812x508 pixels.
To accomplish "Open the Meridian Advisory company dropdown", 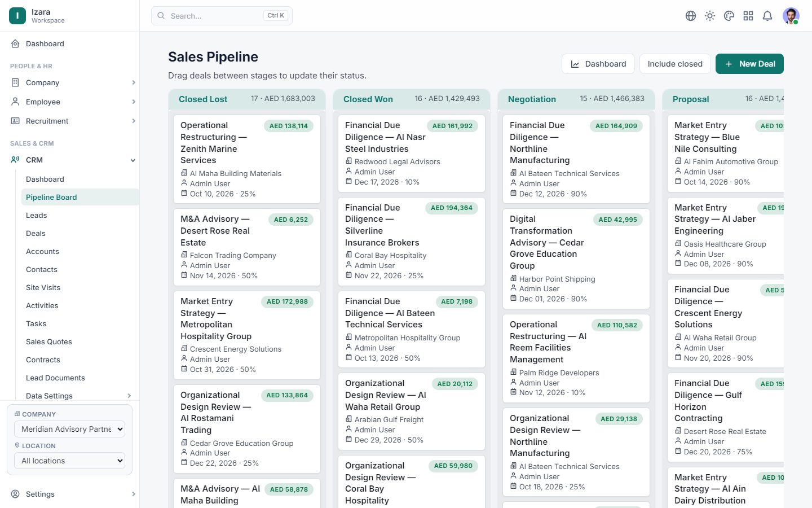I will click(69, 429).
